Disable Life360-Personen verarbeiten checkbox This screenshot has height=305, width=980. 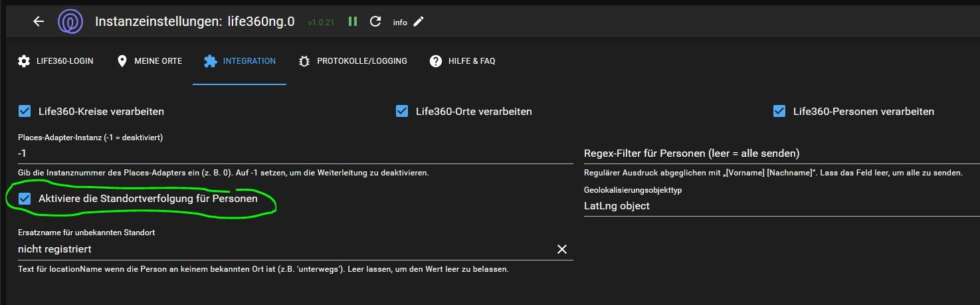pos(779,111)
